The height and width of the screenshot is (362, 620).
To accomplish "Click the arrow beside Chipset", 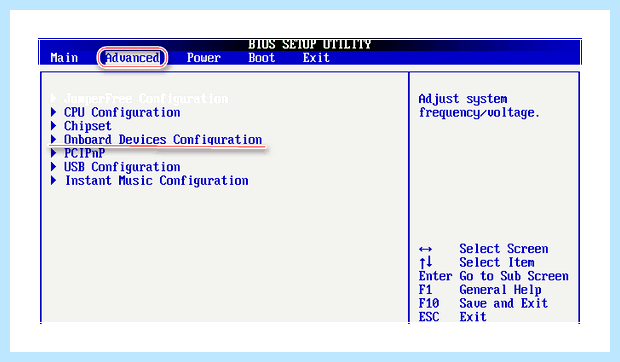I will click(x=54, y=125).
